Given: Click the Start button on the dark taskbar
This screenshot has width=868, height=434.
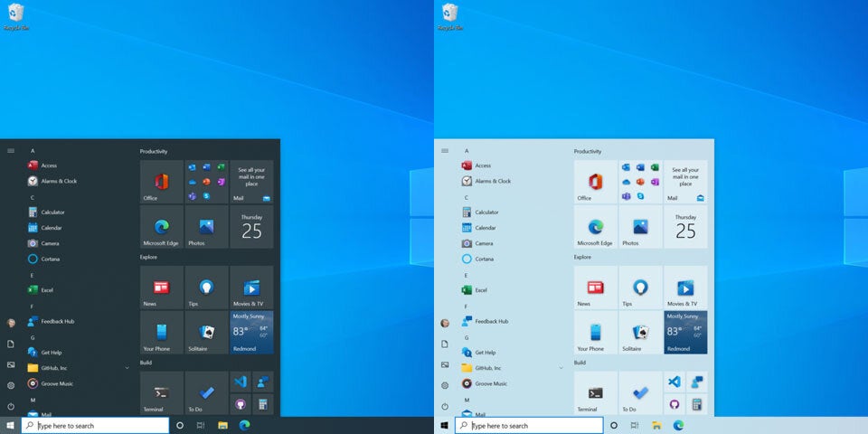Looking at the screenshot, I should pyautogui.click(x=10, y=425).
